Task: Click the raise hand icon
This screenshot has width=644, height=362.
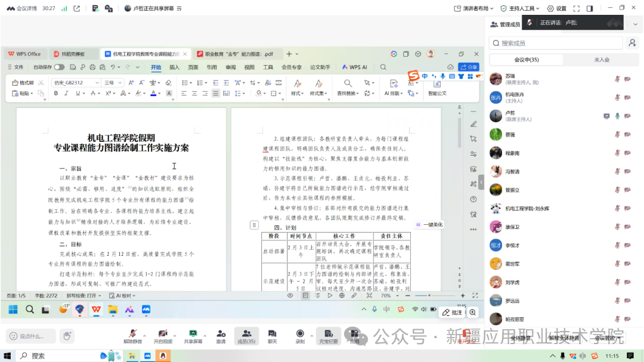Action: (x=67, y=336)
